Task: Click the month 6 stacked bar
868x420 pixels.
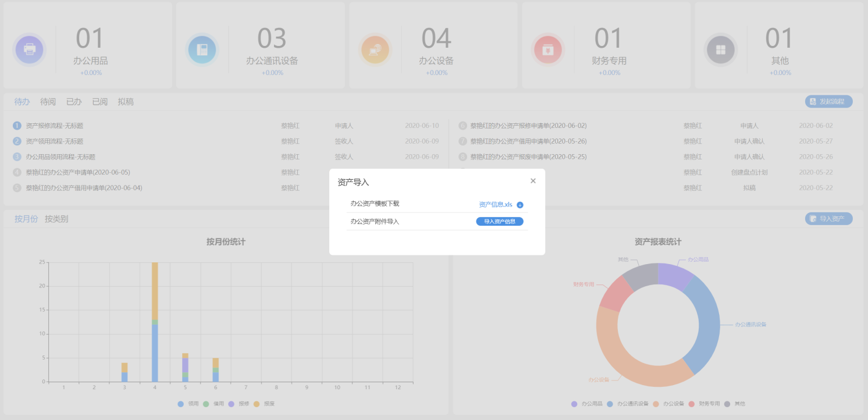Action: [x=216, y=370]
